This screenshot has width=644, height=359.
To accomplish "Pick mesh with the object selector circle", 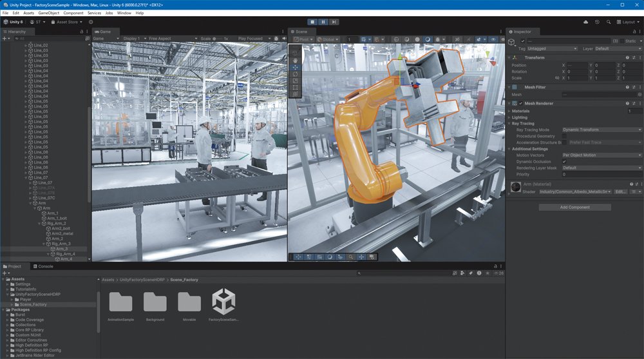I will click(x=639, y=95).
